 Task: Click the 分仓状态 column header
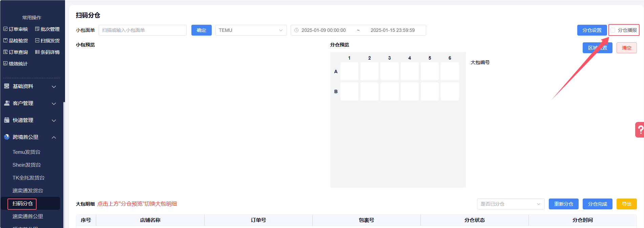tap(475, 220)
